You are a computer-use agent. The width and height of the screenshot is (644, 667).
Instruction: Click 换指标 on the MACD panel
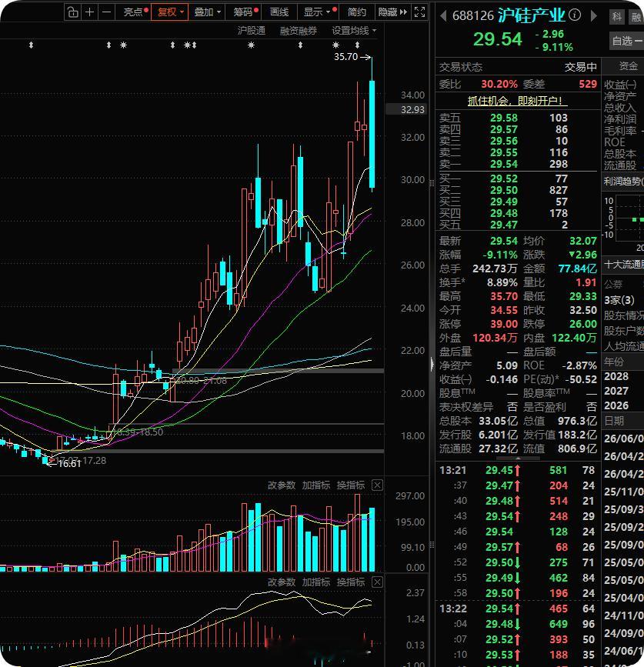pyautogui.click(x=351, y=582)
